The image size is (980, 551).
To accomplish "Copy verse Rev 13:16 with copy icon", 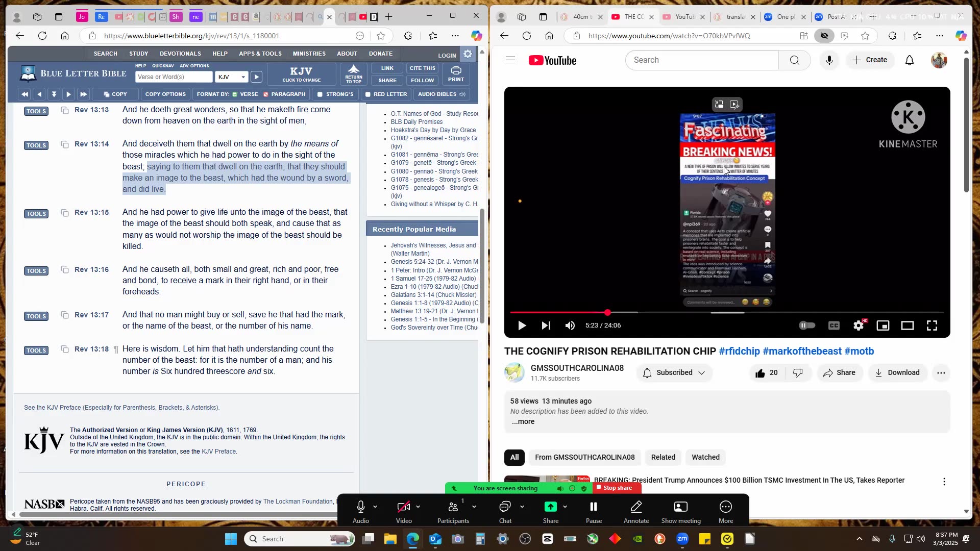I will click(65, 269).
